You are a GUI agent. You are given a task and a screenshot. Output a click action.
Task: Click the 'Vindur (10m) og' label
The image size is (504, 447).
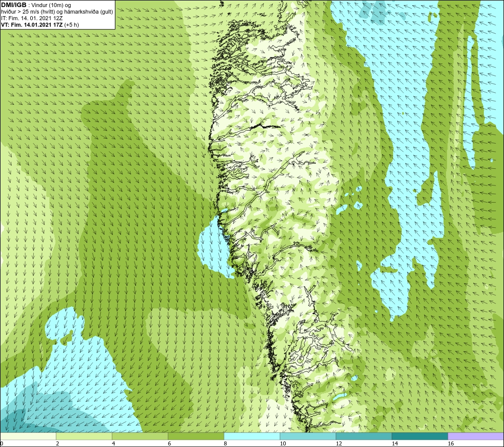[x=51, y=6]
